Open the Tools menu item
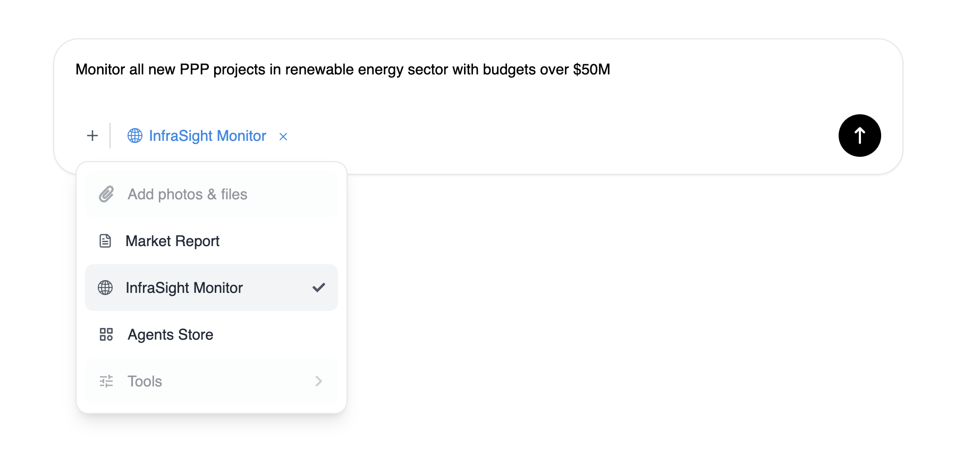Screen dimensions: 980x472 [212, 381]
